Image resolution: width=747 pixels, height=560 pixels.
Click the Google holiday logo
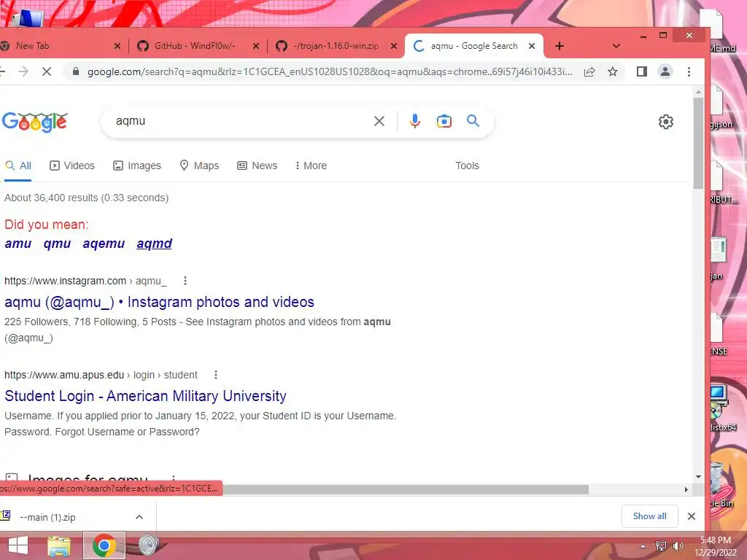point(35,122)
